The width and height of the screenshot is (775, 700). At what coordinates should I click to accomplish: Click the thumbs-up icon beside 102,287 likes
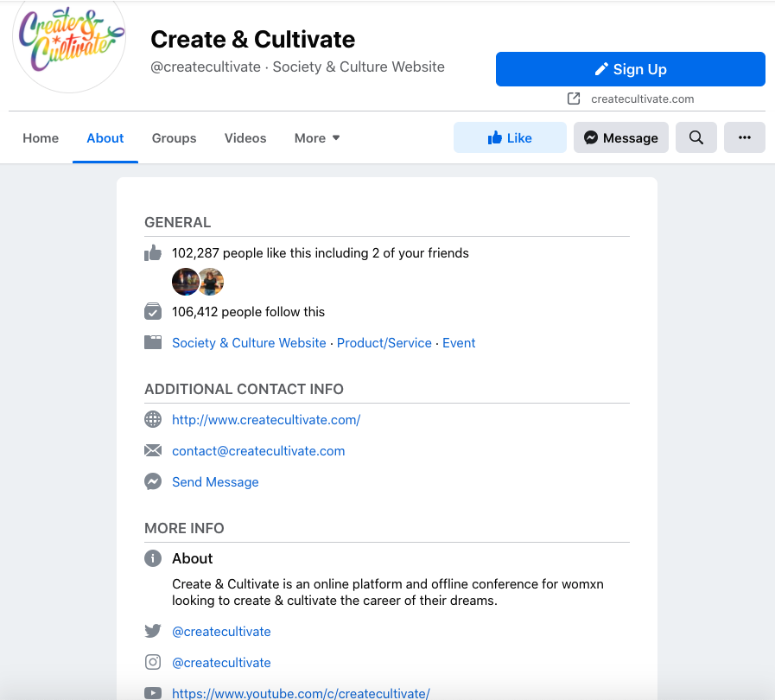(153, 252)
